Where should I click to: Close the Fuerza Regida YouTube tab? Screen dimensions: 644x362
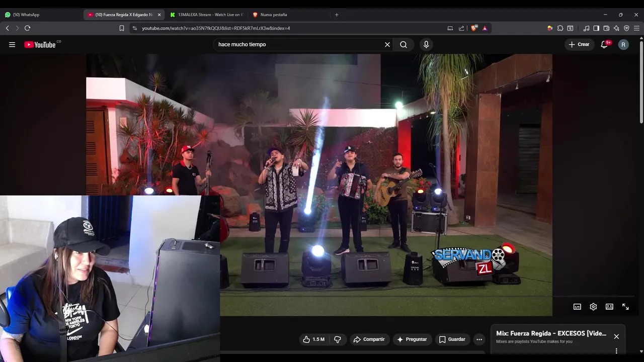[159, 15]
